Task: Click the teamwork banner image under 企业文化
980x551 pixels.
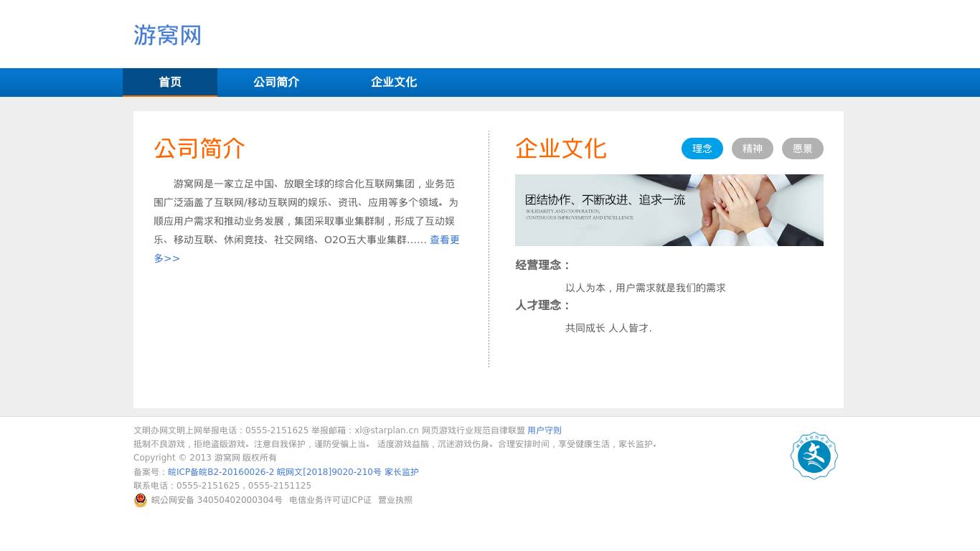Action: [x=669, y=209]
